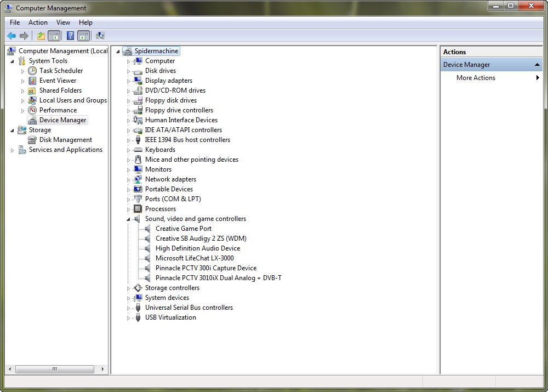Click the DVD/CD-ROM drives icon
This screenshot has height=392, width=548.
pos(138,90)
